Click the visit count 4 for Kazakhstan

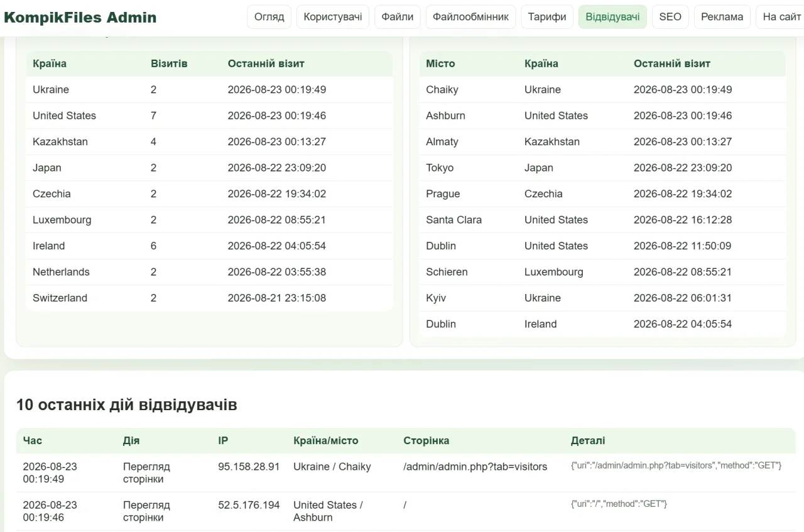click(153, 142)
